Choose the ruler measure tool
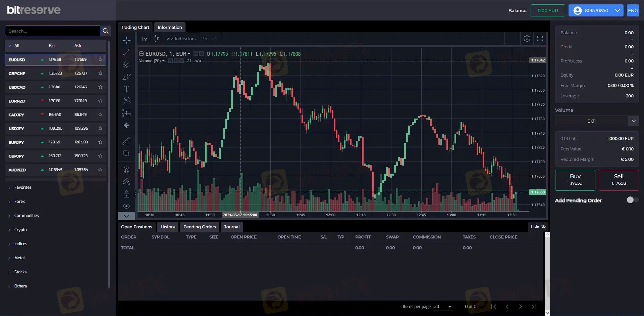The height and width of the screenshot is (316, 644). (x=126, y=141)
